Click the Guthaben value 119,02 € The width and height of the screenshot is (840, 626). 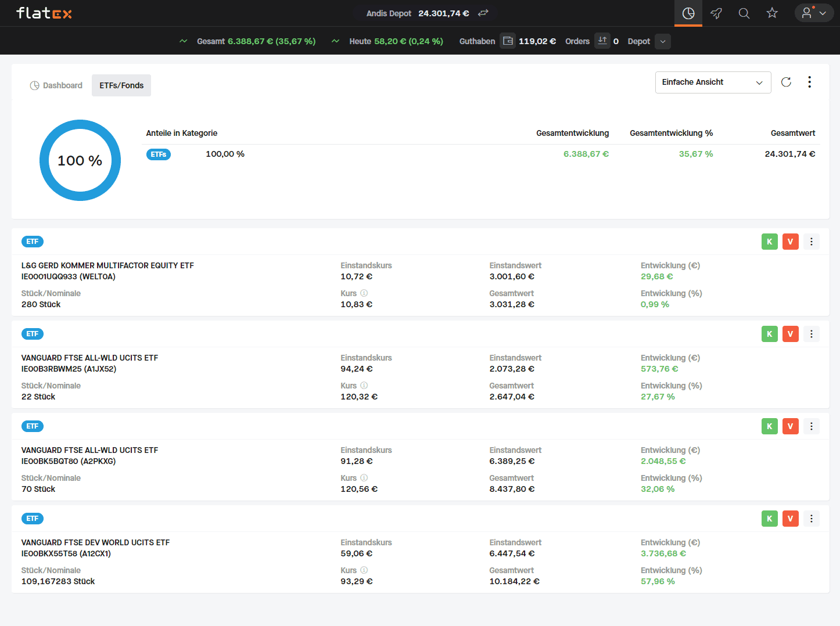point(537,41)
